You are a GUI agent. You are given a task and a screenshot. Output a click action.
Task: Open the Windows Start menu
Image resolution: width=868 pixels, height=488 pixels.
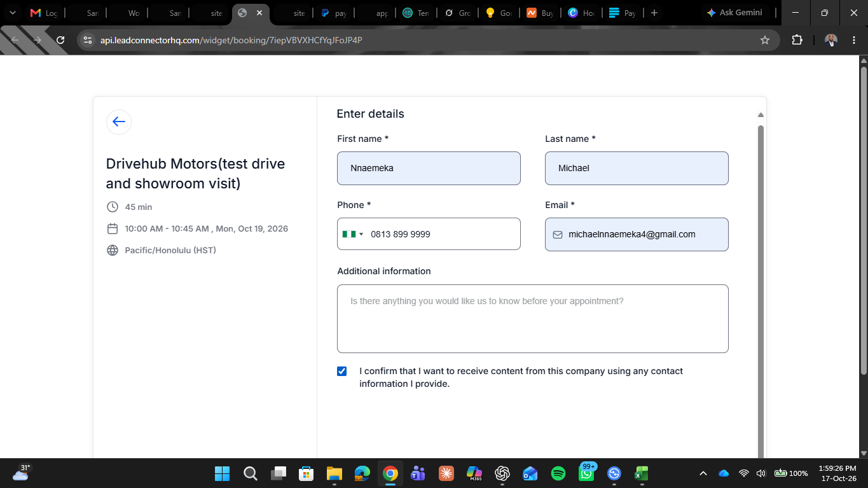(x=222, y=473)
